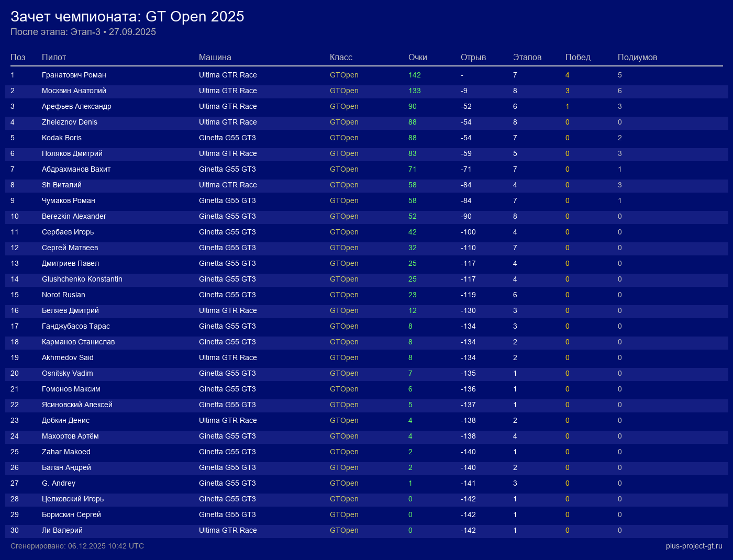Click the Побед column header

(577, 58)
